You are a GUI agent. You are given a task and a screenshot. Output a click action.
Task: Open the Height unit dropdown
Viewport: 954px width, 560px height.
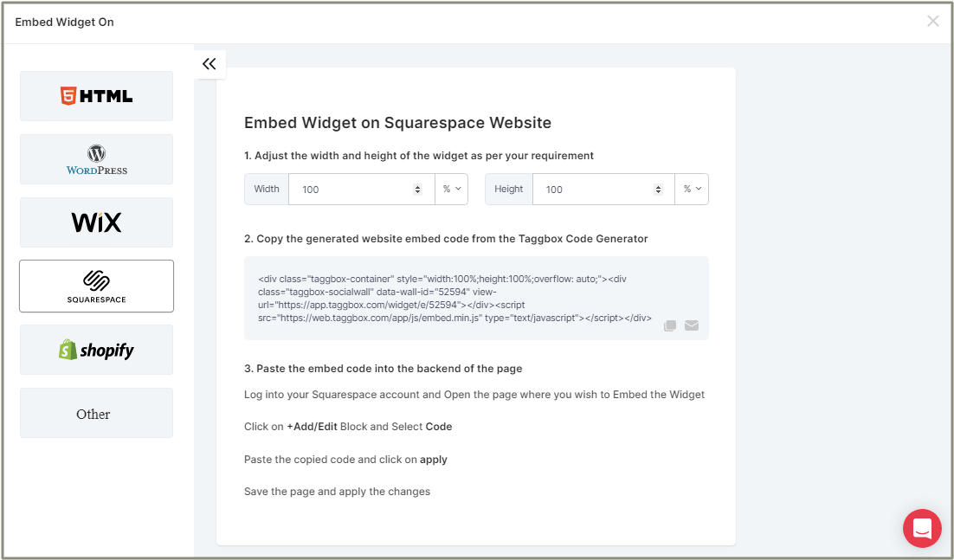tap(692, 189)
